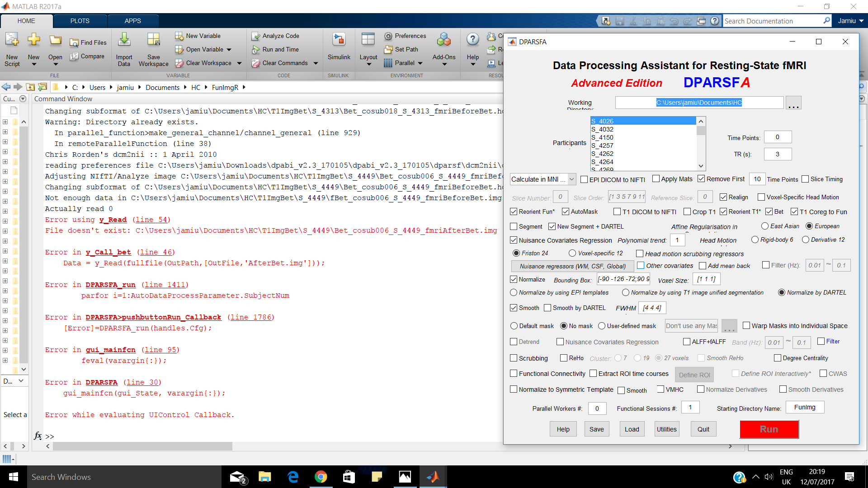
Task: Uncheck the Normalize checkbox
Action: pyautogui.click(x=514, y=279)
